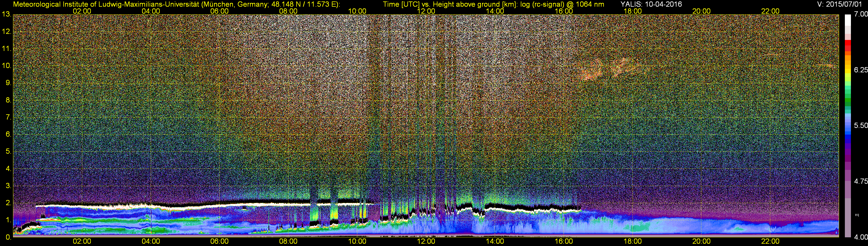Click '16:00' on the bottom time axis
Image resolution: width=868 pixels, height=246 pixels.
point(564,241)
